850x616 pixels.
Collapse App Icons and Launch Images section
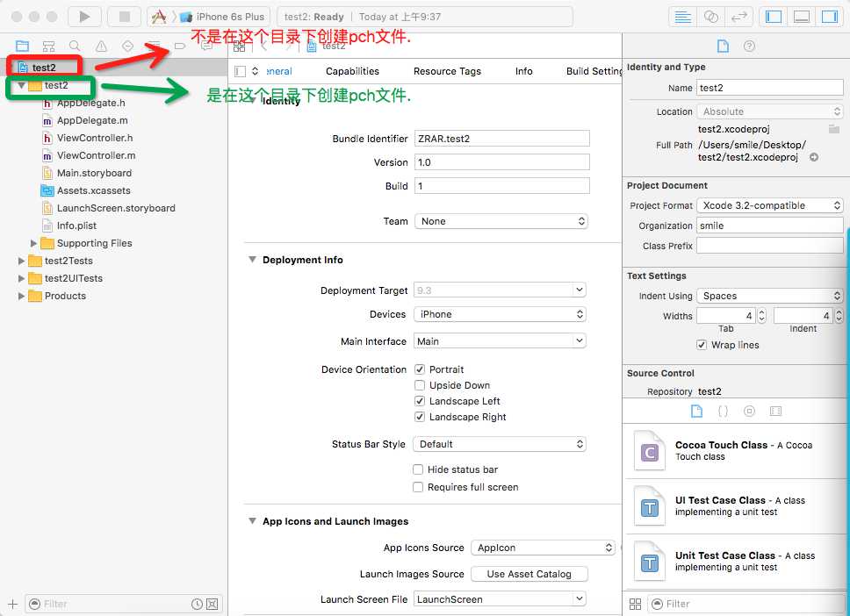(252, 520)
